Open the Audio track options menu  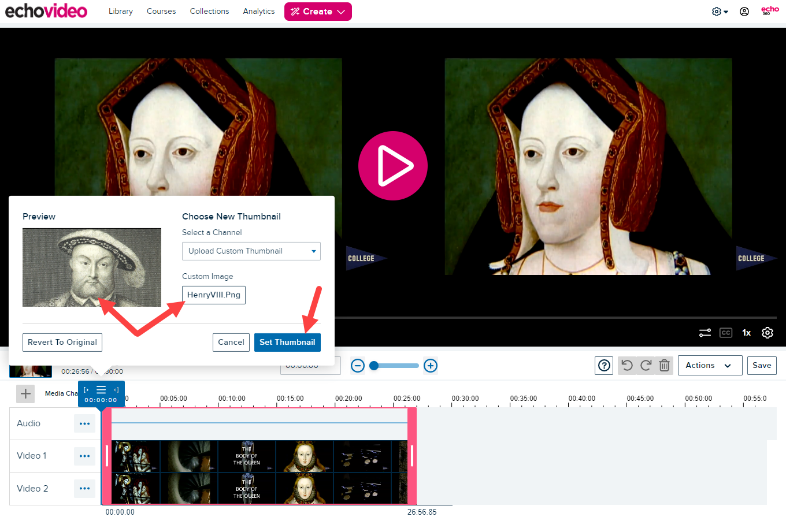pyautogui.click(x=84, y=423)
